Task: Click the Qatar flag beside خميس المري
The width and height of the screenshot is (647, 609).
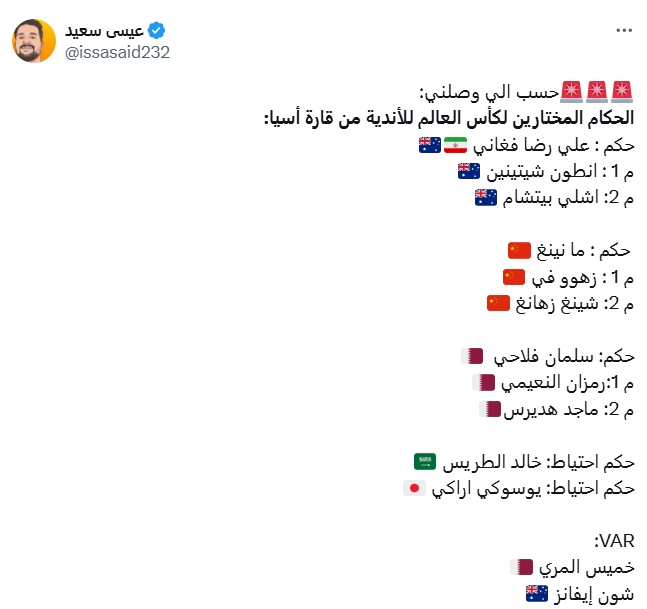Action: coord(522,567)
